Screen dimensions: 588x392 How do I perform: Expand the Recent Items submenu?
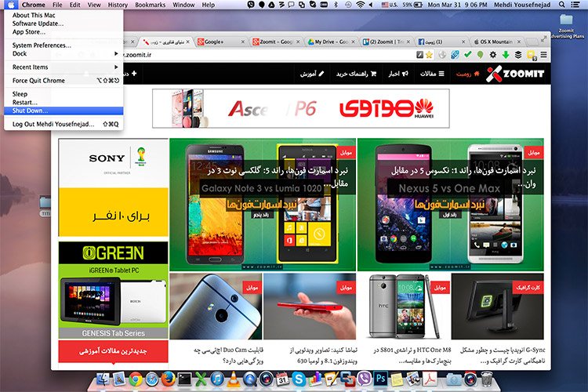tap(64, 67)
